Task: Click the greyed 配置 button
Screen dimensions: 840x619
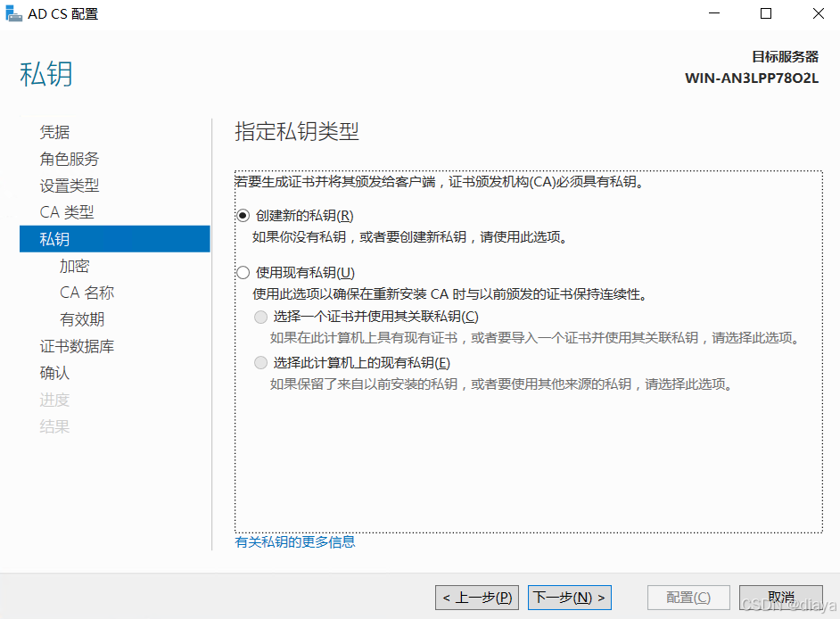Action: [688, 597]
